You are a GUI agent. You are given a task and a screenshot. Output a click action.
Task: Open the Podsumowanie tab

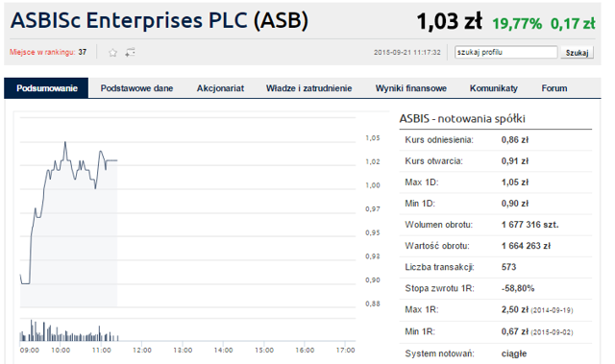click(x=47, y=88)
